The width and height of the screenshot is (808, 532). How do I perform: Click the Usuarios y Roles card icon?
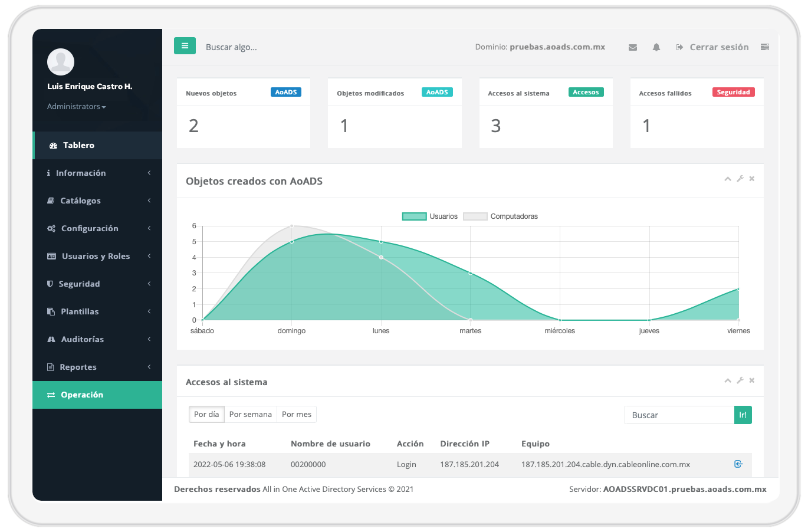(52, 257)
